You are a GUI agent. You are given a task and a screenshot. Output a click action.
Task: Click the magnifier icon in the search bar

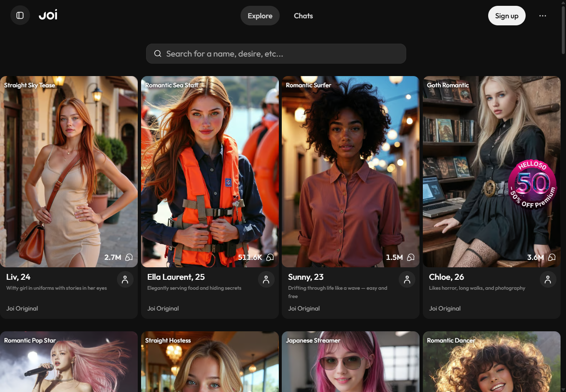(x=158, y=54)
